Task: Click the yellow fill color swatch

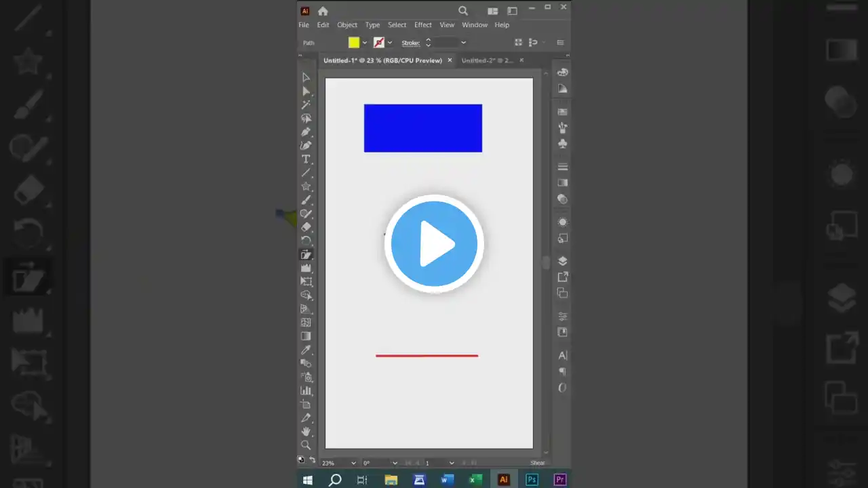Action: [354, 43]
